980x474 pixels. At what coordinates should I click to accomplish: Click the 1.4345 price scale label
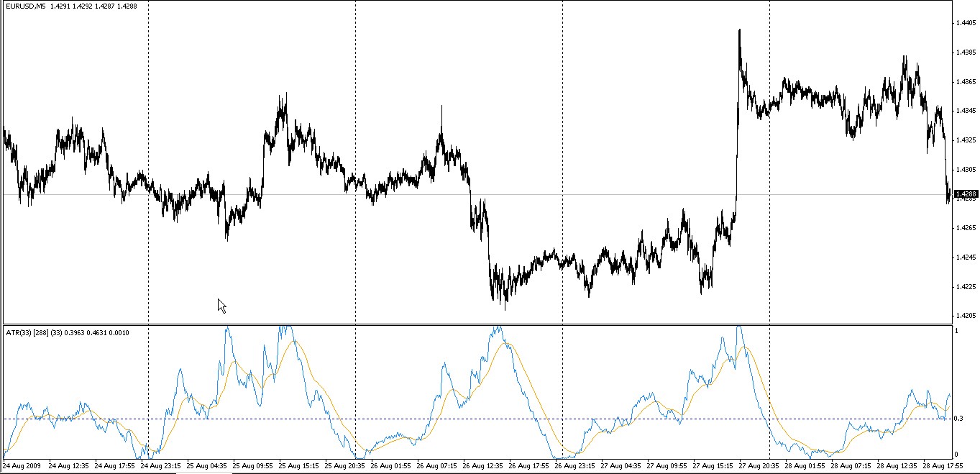966,111
